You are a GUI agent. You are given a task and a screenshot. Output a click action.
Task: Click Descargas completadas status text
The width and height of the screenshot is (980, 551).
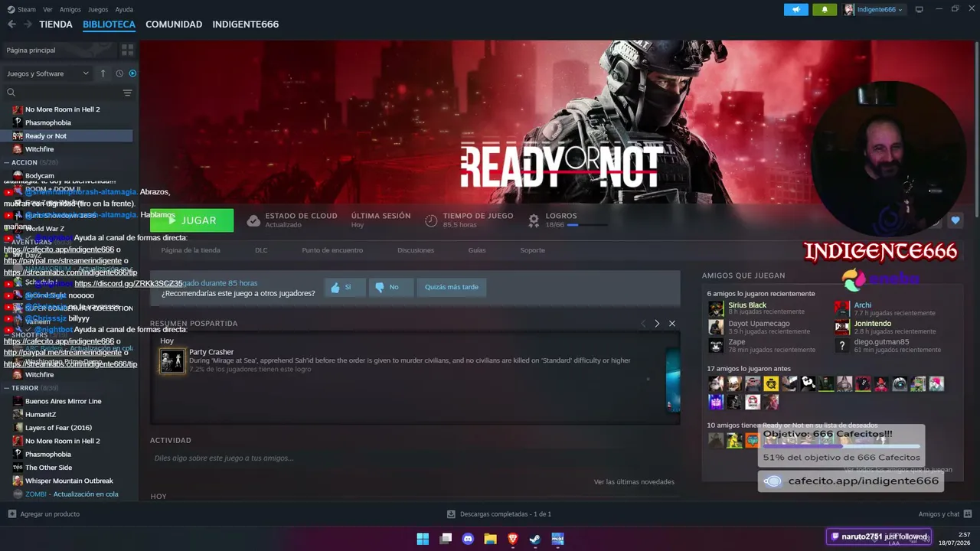(505, 514)
